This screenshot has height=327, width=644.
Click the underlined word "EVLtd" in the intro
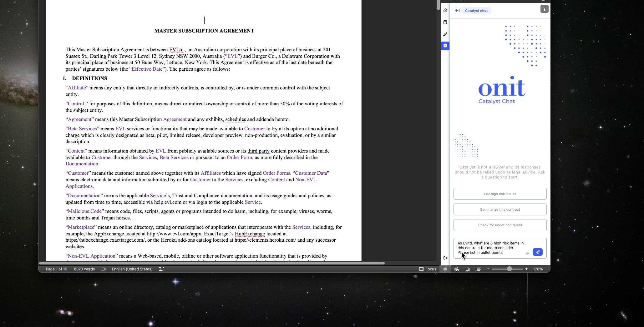point(176,50)
